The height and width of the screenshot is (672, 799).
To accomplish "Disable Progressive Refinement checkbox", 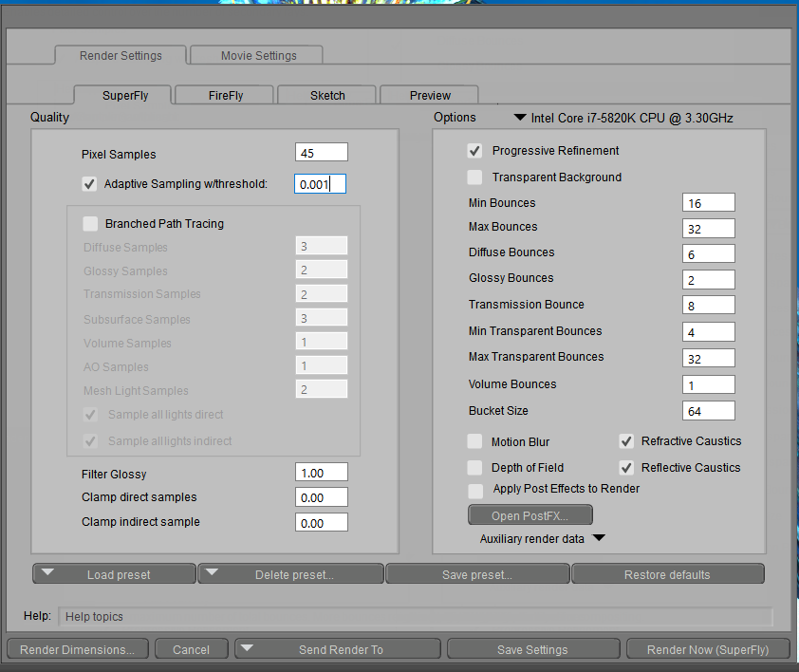I will coord(474,151).
